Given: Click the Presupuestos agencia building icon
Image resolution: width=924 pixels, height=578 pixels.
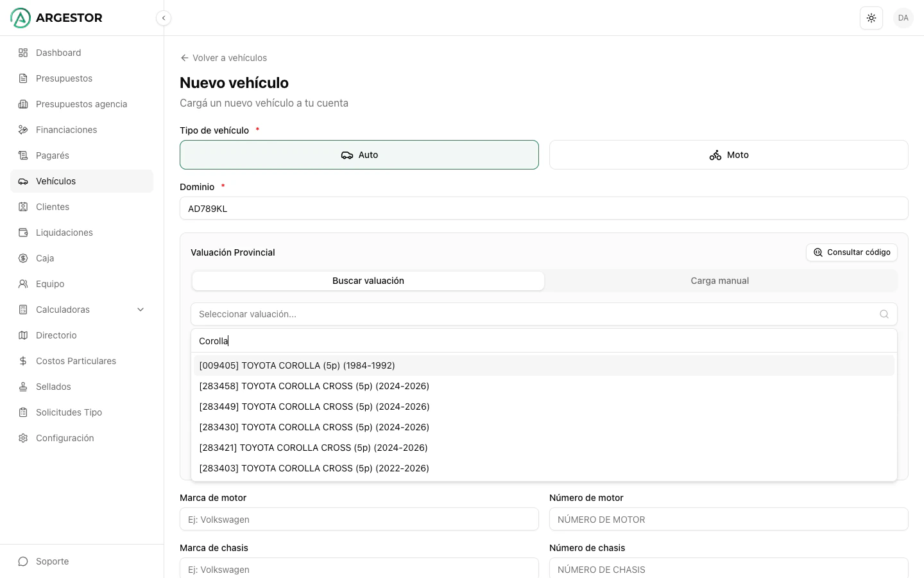Looking at the screenshot, I should (23, 104).
